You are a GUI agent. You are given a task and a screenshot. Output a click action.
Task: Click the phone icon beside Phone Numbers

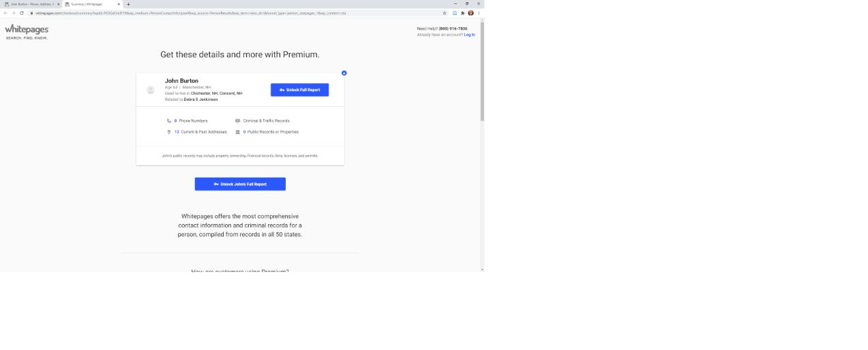[169, 121]
